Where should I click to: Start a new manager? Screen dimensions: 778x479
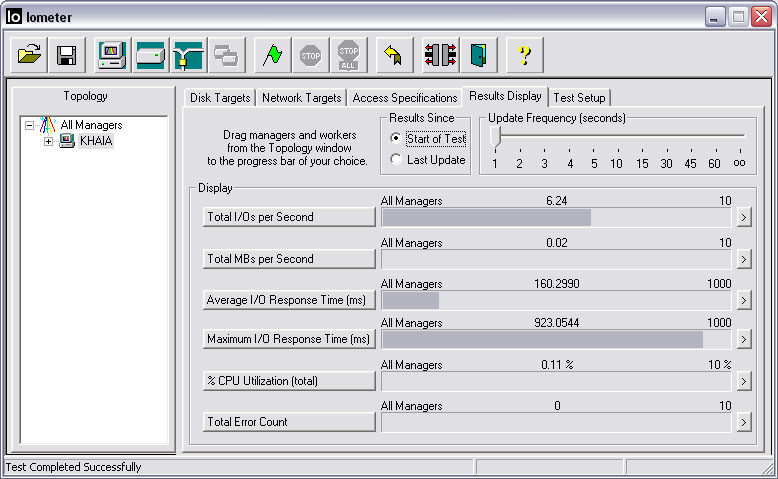click(x=112, y=55)
